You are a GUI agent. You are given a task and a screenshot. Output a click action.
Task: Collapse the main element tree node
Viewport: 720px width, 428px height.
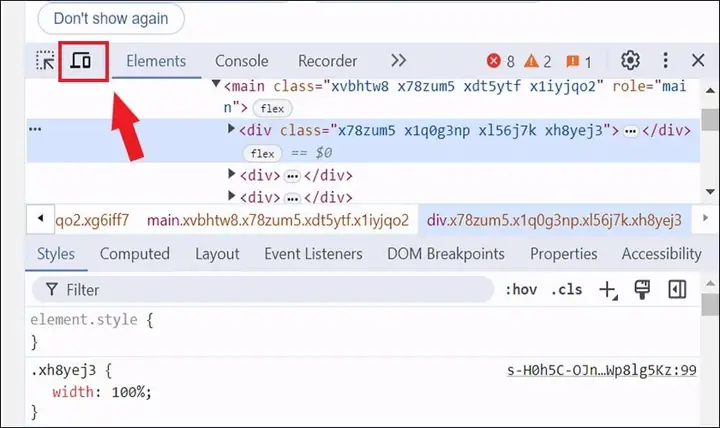pyautogui.click(x=216, y=84)
